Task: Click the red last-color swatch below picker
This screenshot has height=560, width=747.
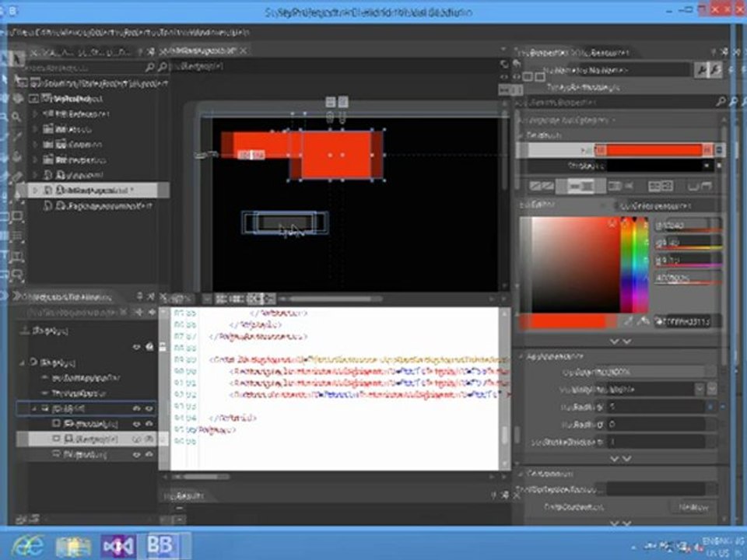Action: pos(565,322)
